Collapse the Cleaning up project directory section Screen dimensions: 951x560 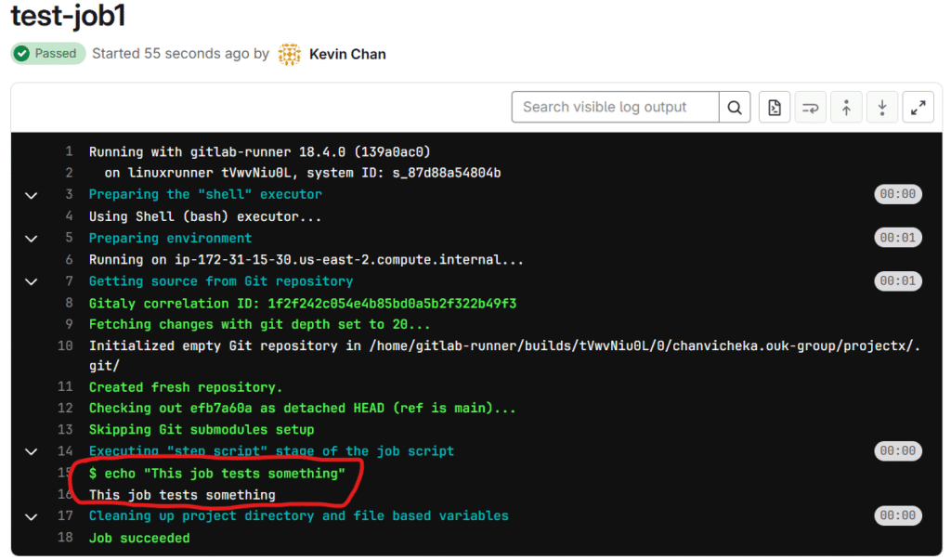[x=31, y=516]
